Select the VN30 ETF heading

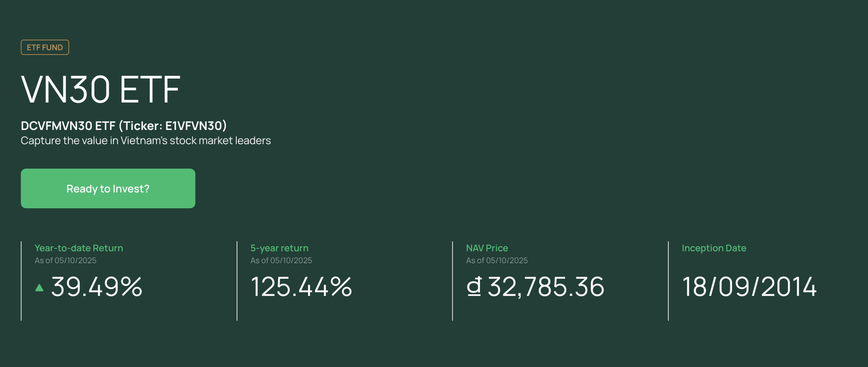pyautogui.click(x=101, y=89)
